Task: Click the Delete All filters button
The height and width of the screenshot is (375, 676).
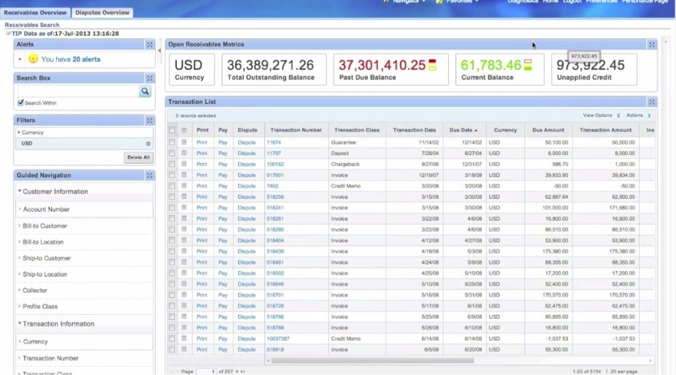Action: coord(138,157)
